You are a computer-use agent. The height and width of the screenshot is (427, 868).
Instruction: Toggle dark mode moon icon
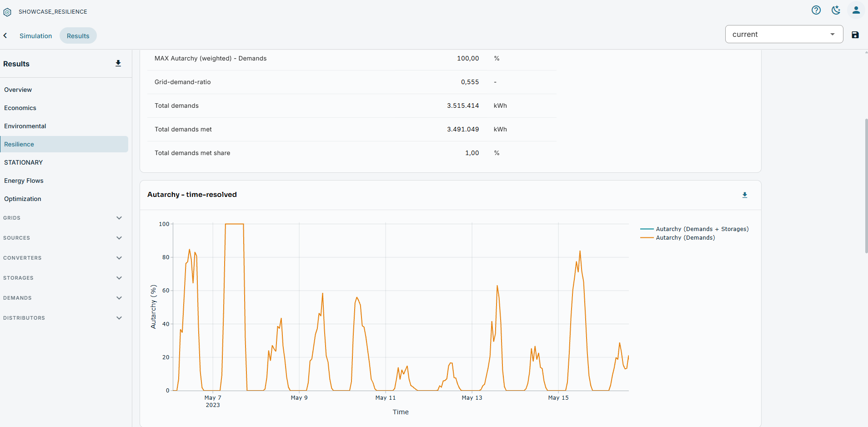click(x=836, y=10)
